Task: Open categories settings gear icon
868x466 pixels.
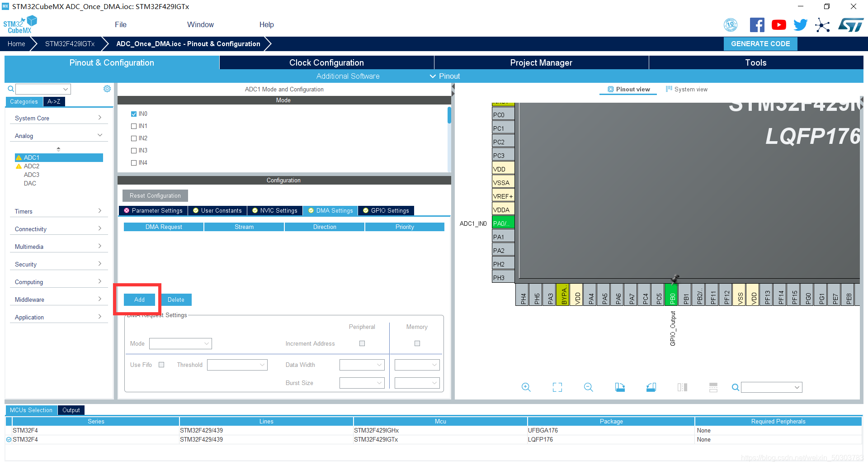Action: pos(107,89)
